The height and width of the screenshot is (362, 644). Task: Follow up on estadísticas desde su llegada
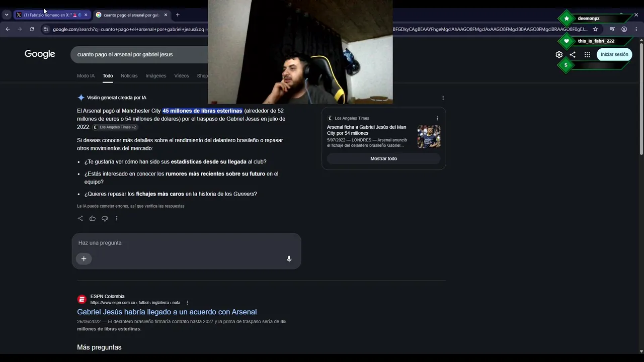208,162
